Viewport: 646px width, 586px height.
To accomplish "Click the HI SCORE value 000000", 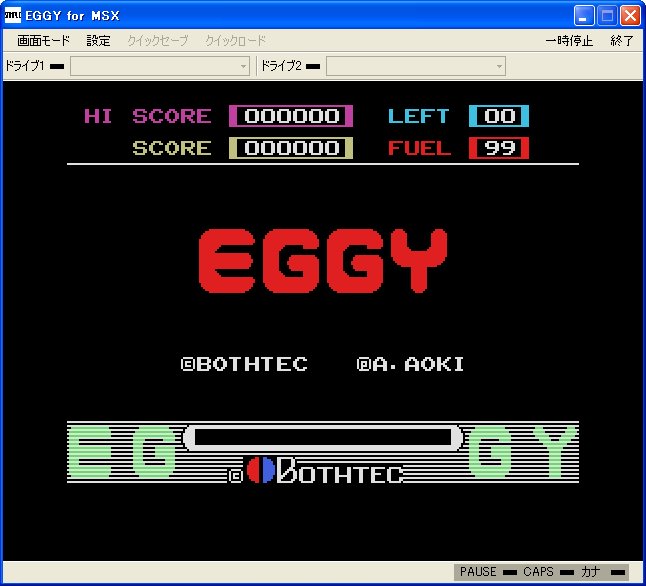I will [291, 116].
